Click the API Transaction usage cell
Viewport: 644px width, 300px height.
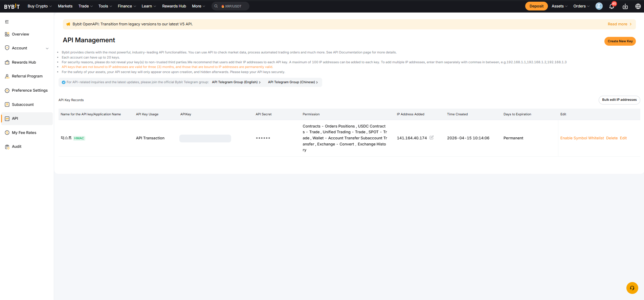[x=150, y=138]
